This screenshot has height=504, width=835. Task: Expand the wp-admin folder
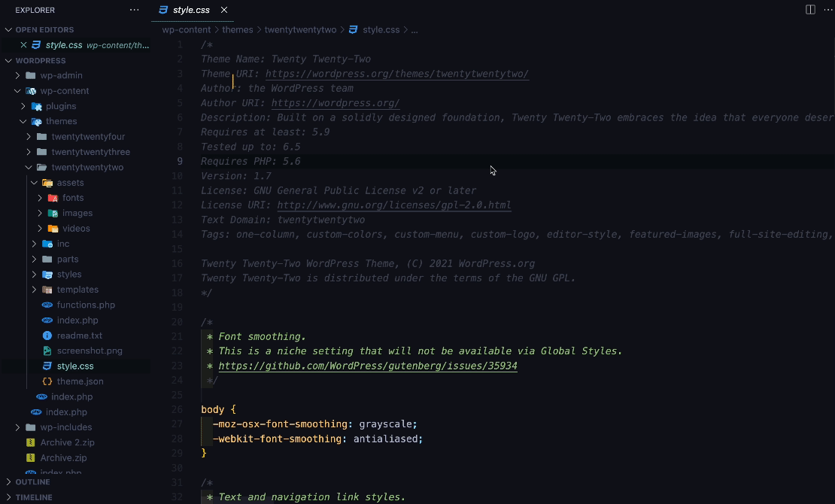(x=17, y=75)
